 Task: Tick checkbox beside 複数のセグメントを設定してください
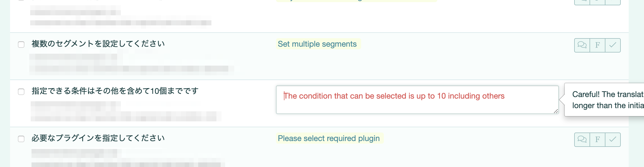(21, 45)
